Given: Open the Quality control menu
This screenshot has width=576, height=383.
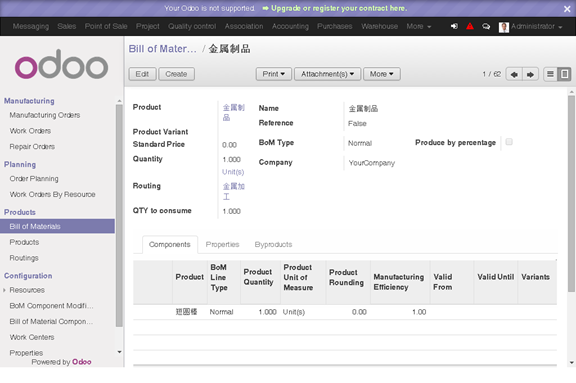Looking at the screenshot, I should tap(192, 26).
